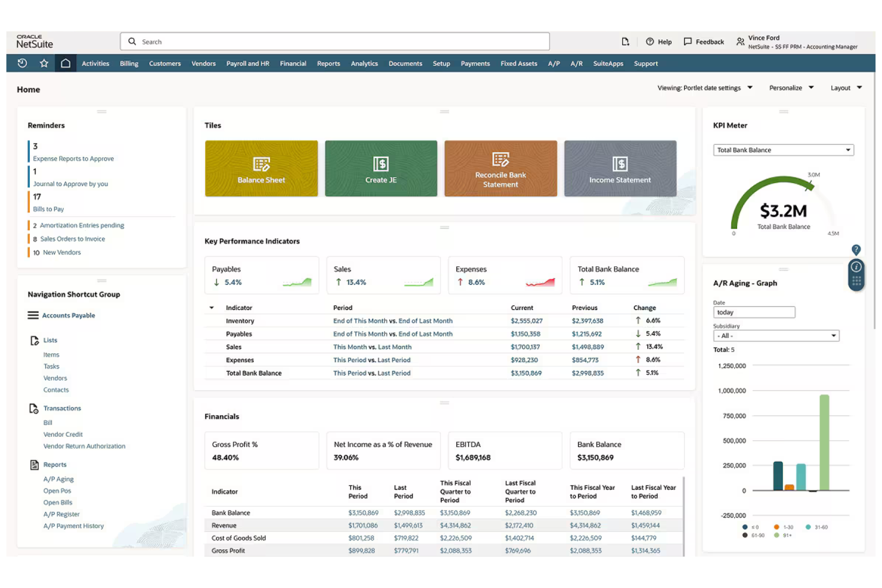The width and height of the screenshot is (882, 588).
Task: Expand the Indicator rows with the triangle
Action: pyautogui.click(x=212, y=307)
